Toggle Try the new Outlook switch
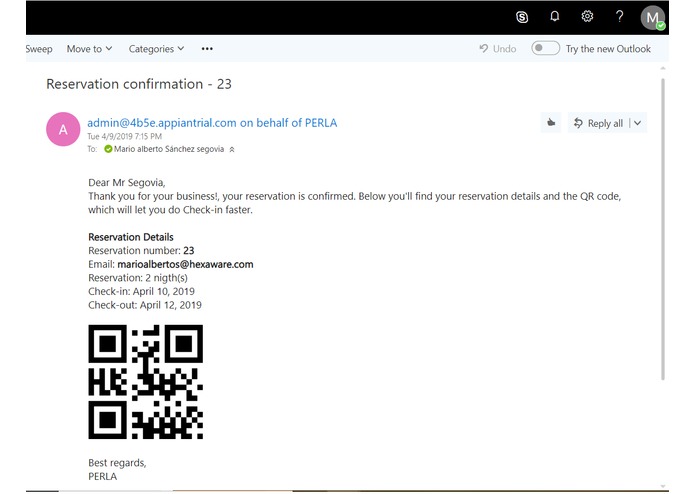 tap(545, 48)
